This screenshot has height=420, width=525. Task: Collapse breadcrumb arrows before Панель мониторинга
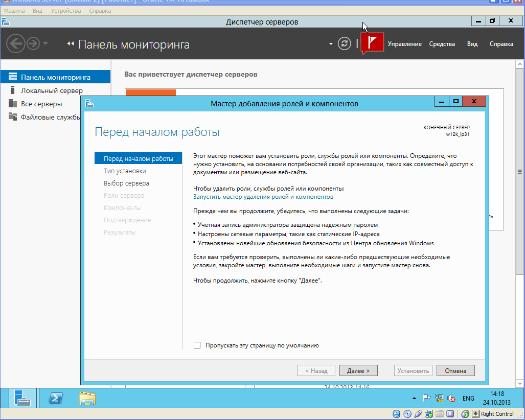tap(71, 43)
